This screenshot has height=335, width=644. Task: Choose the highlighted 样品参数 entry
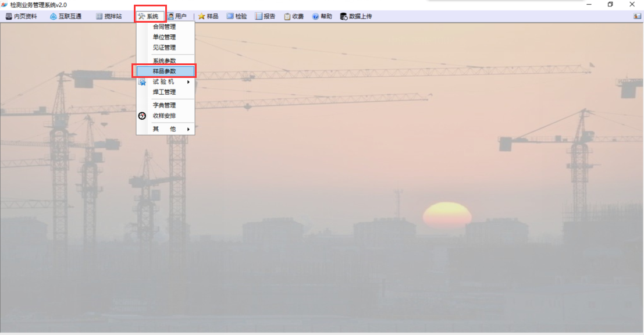166,71
